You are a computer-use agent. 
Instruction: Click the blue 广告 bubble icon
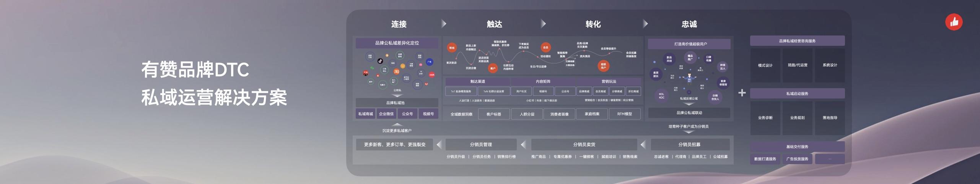tap(430, 62)
